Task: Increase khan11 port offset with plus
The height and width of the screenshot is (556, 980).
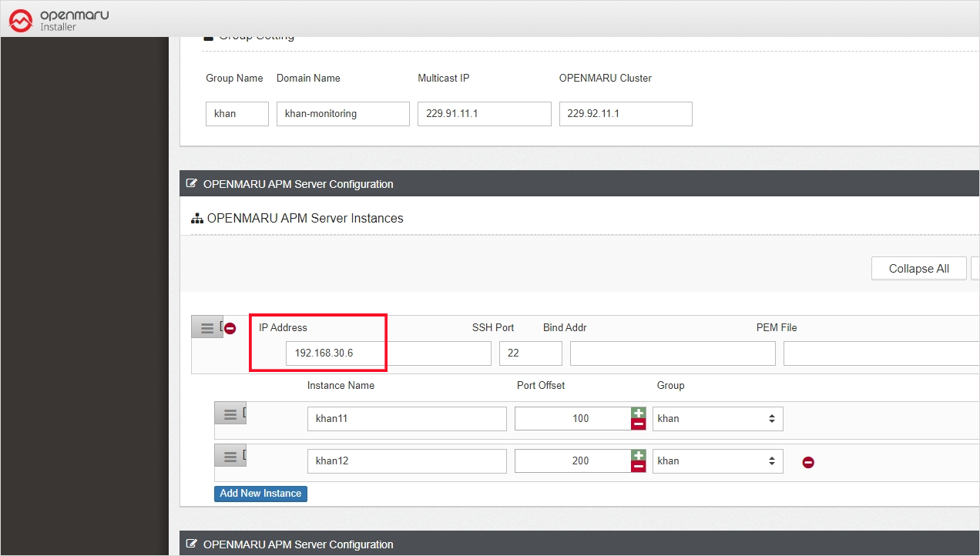Action: pos(638,414)
